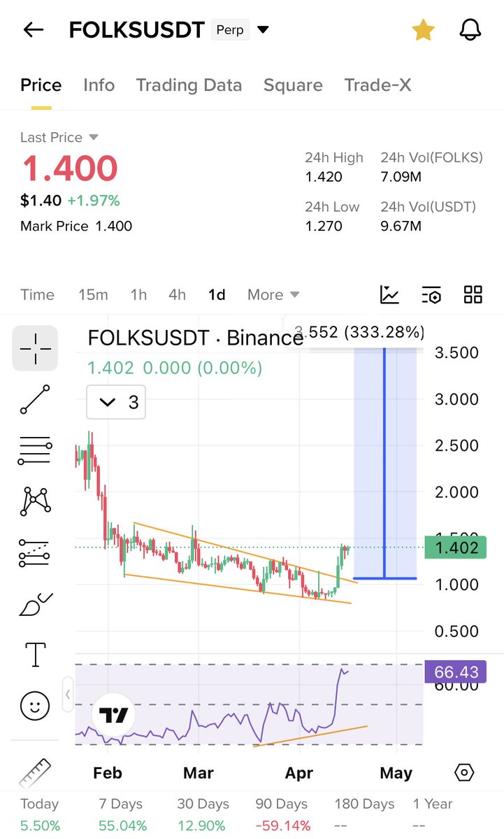Select the ruler measure tool

(35, 773)
